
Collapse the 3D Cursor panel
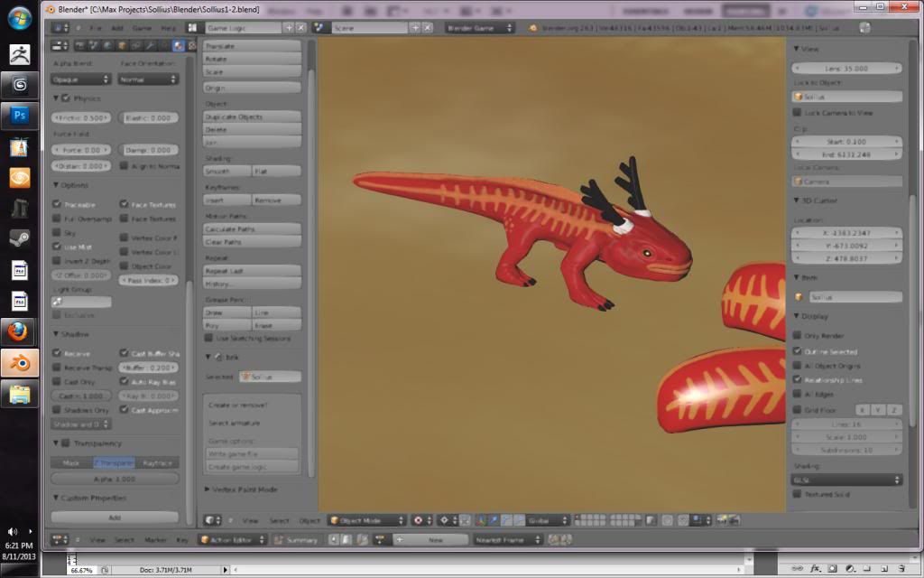[796, 200]
